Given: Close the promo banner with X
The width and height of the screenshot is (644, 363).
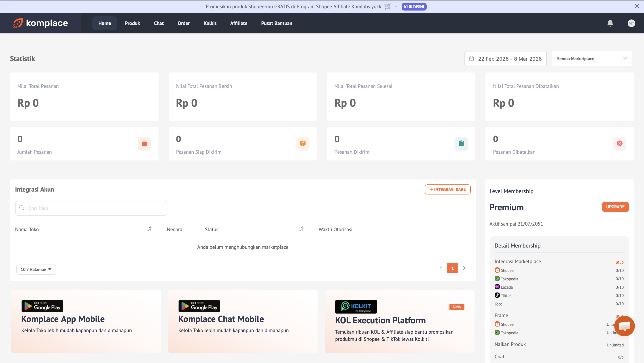Looking at the screenshot, I should click(636, 6).
